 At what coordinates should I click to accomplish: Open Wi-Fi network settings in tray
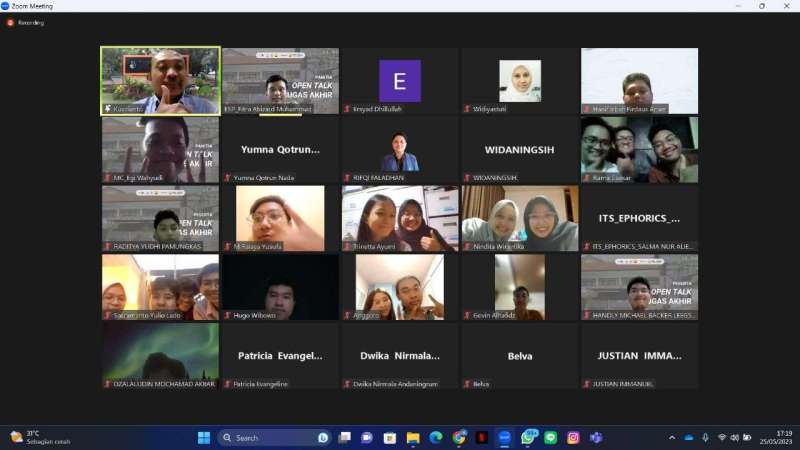721,438
